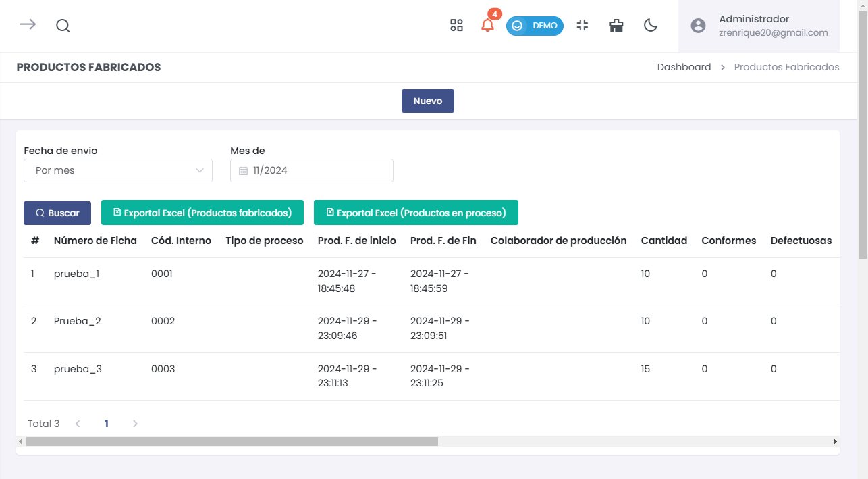Screen dimensions: 868x479
Task: Toggle fullscreen with the compress icon
Action: [582, 25]
